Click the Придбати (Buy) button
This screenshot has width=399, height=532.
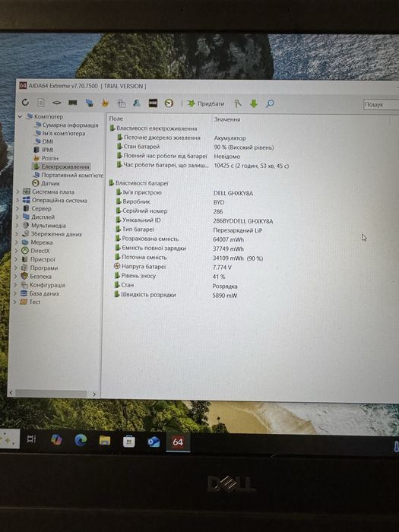(x=206, y=103)
